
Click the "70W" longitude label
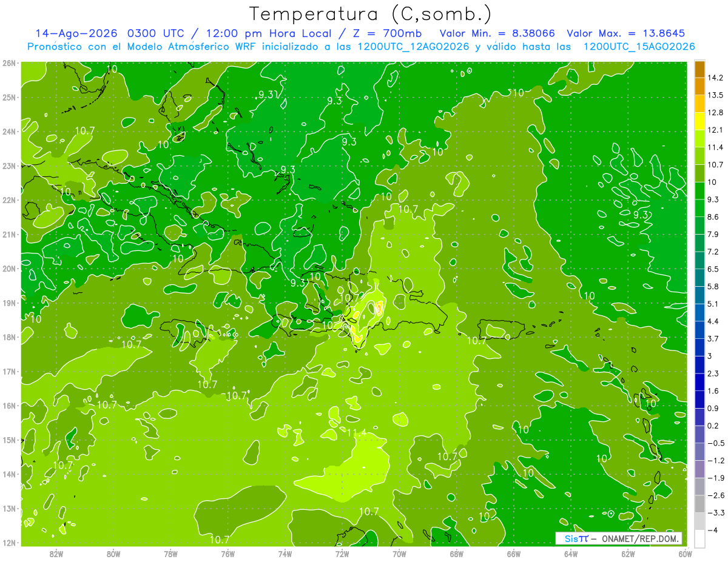click(x=400, y=554)
